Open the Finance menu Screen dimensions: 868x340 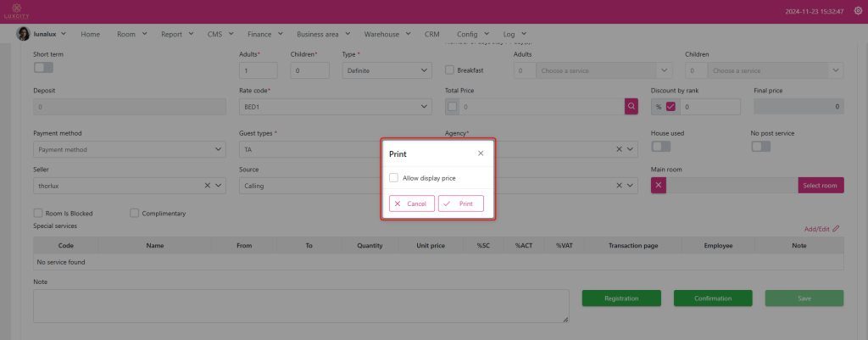(264, 34)
